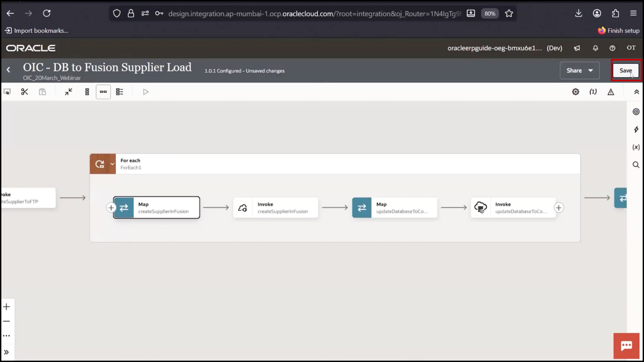Click the Paste clipboard icon
The image size is (644, 362).
[x=42, y=92]
